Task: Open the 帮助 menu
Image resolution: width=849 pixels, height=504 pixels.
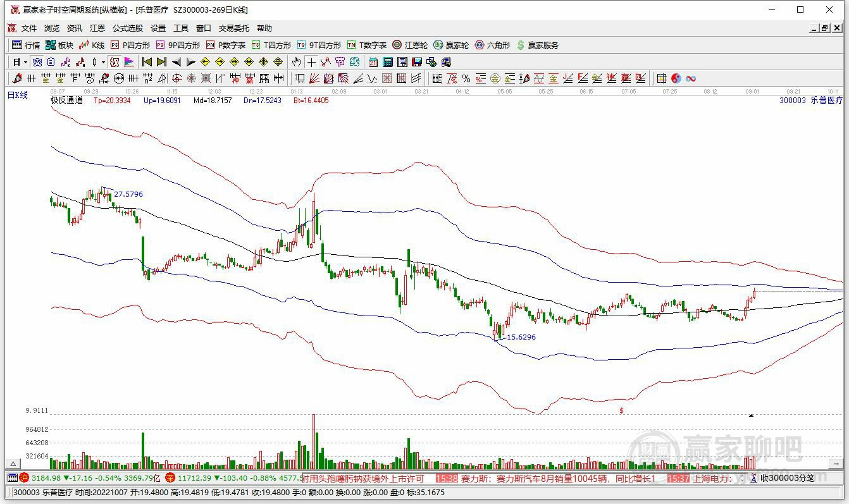Action: coord(264,28)
